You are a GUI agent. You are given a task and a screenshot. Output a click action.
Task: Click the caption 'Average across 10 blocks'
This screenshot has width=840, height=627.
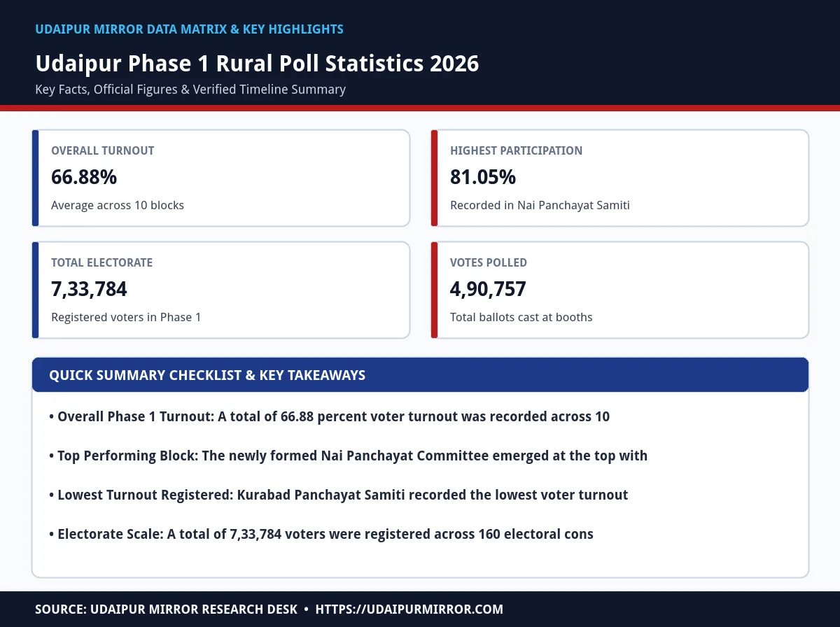[x=118, y=206]
